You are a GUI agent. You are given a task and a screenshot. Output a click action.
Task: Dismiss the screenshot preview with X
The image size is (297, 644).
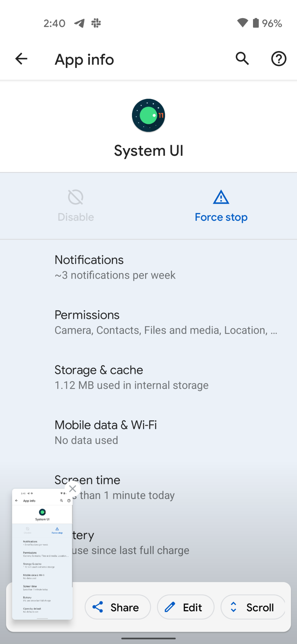(73, 489)
